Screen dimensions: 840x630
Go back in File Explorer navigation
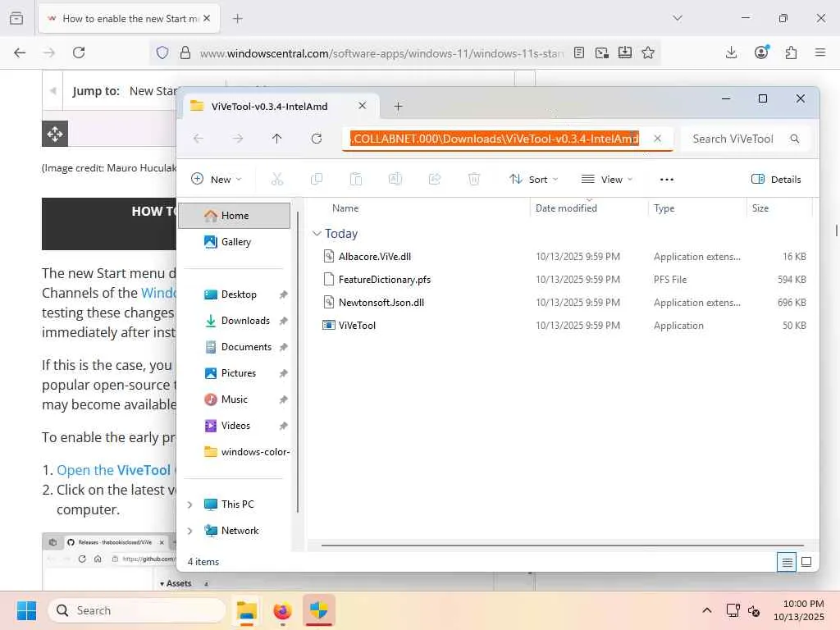pyautogui.click(x=199, y=139)
